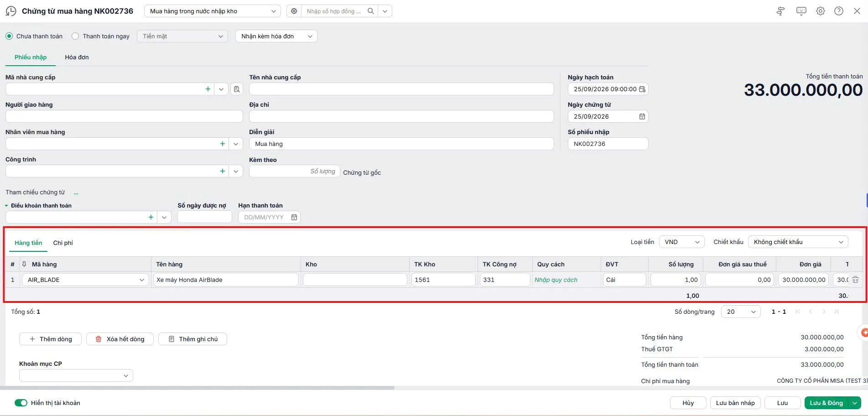This screenshot has width=868, height=416.
Task: Collapse Điều khoản thanh toán section
Action: 6,206
